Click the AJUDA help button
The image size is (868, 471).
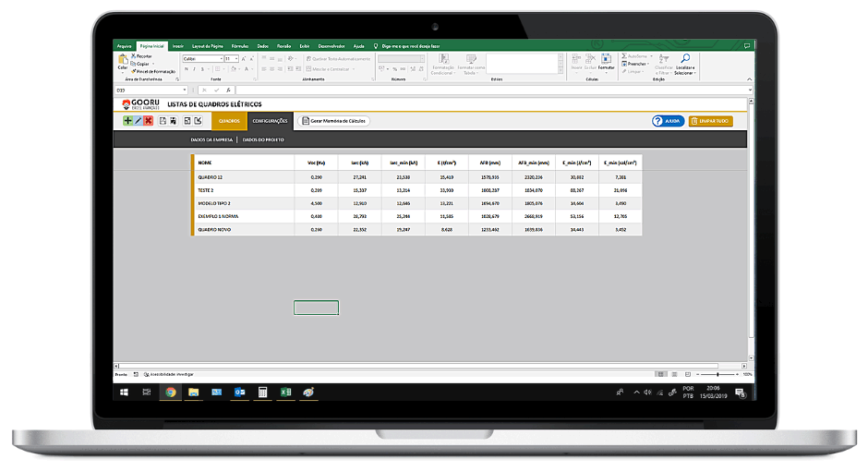[x=667, y=121]
